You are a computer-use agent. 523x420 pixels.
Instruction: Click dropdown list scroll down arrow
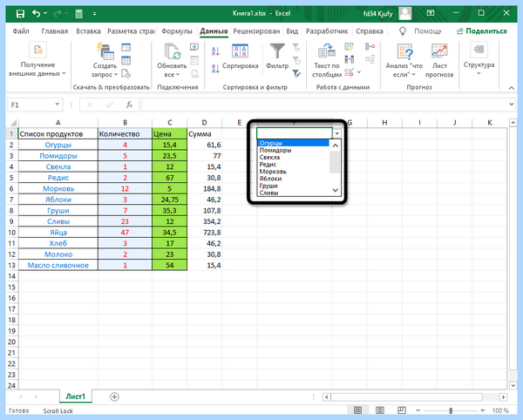coord(336,190)
